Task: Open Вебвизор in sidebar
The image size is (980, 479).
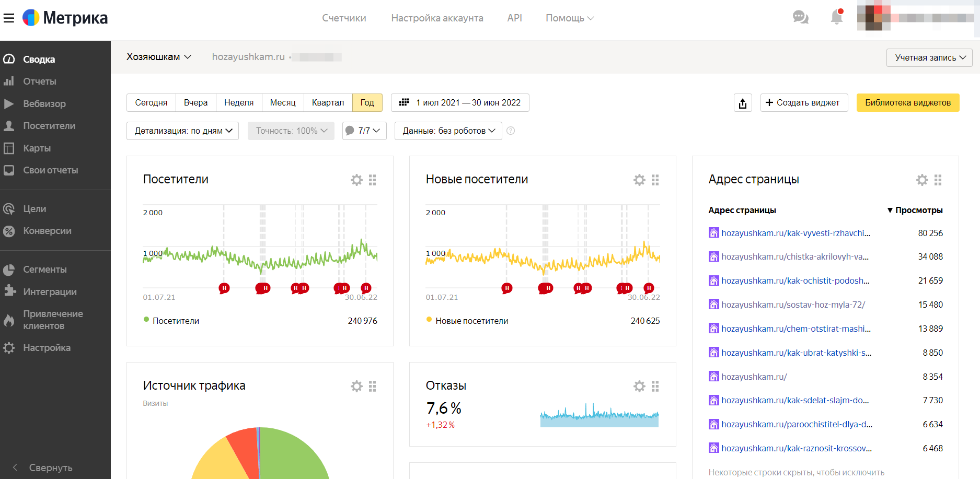Action: pyautogui.click(x=44, y=104)
